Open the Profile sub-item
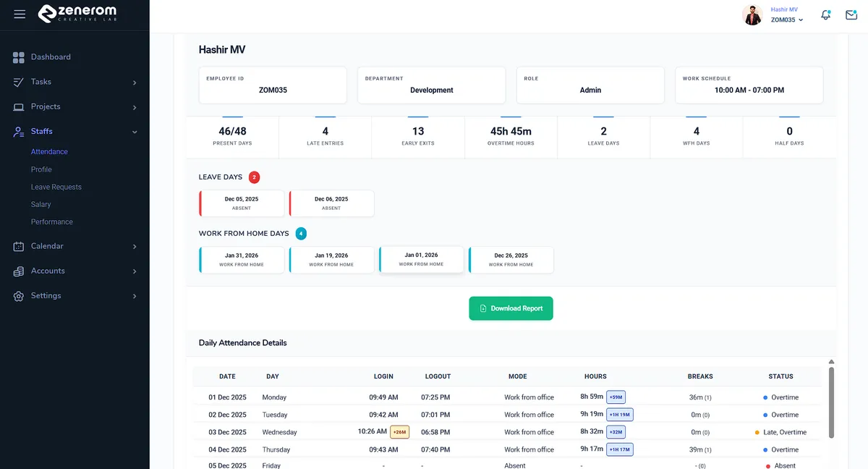868x469 pixels. (x=41, y=169)
